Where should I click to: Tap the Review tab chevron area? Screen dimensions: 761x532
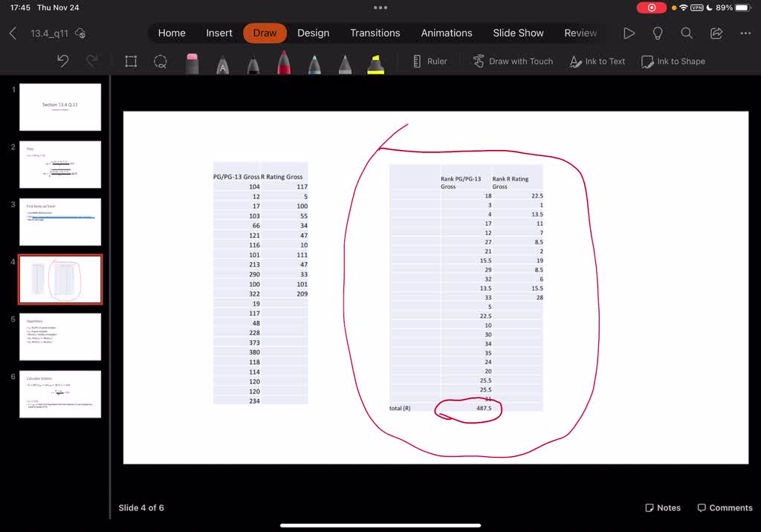click(581, 33)
